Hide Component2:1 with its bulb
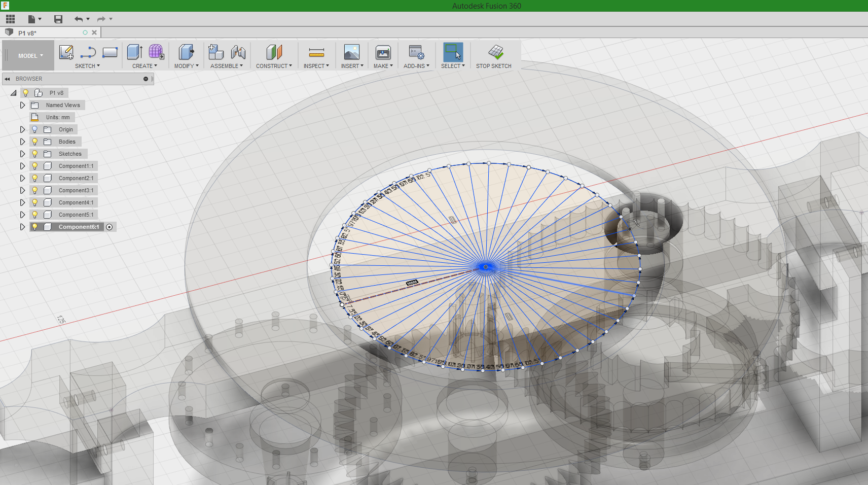This screenshot has height=485, width=868. point(34,178)
